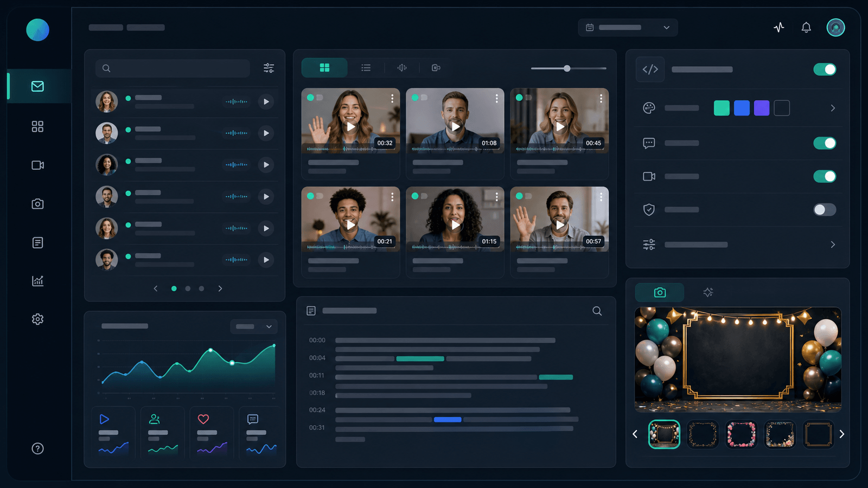Expand the color palette row chevron
Image resolution: width=868 pixels, height=488 pixels.
(x=833, y=108)
